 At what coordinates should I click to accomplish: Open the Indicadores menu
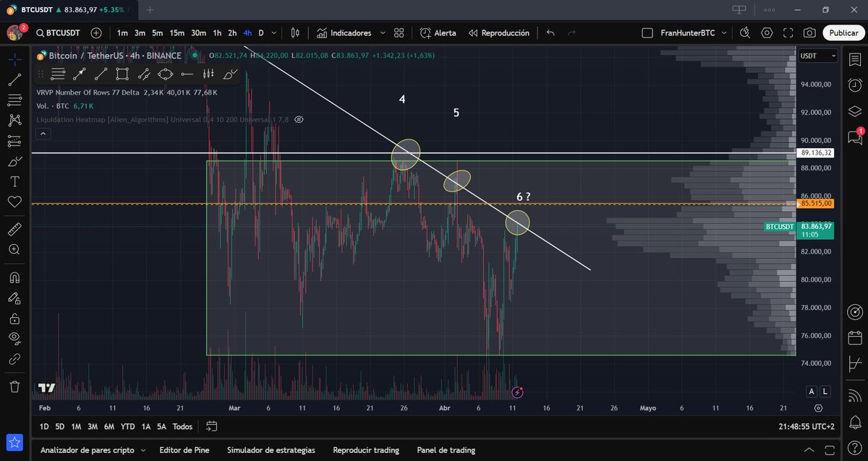tap(344, 33)
